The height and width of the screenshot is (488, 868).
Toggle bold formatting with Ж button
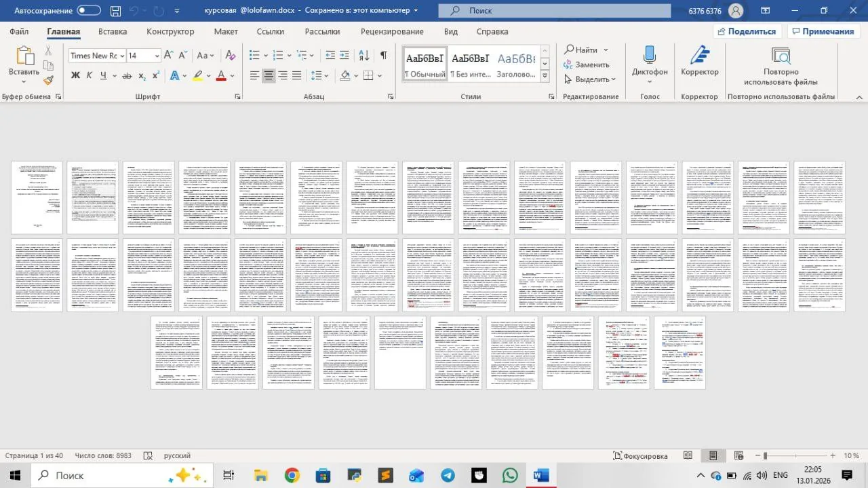[x=75, y=75]
